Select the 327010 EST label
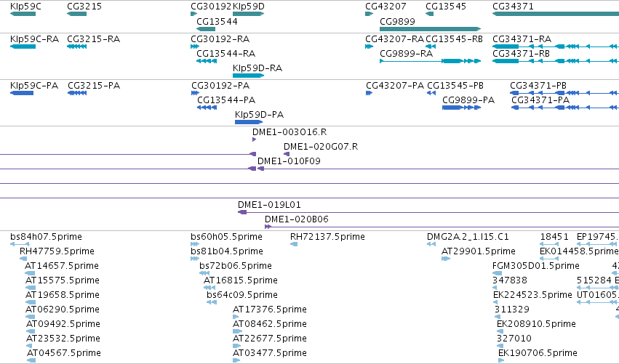The width and height of the screenshot is (619, 364). coord(514,339)
